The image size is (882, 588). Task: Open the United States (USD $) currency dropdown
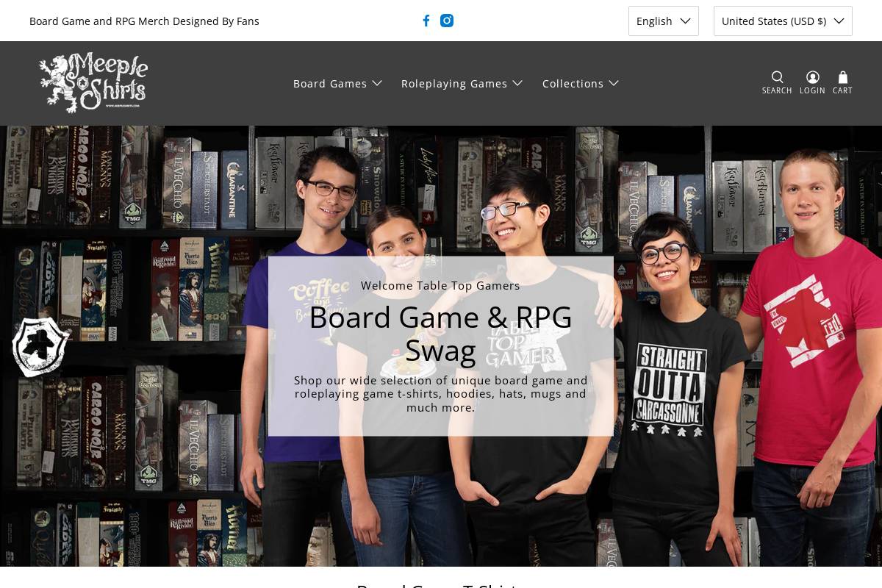[x=783, y=21]
